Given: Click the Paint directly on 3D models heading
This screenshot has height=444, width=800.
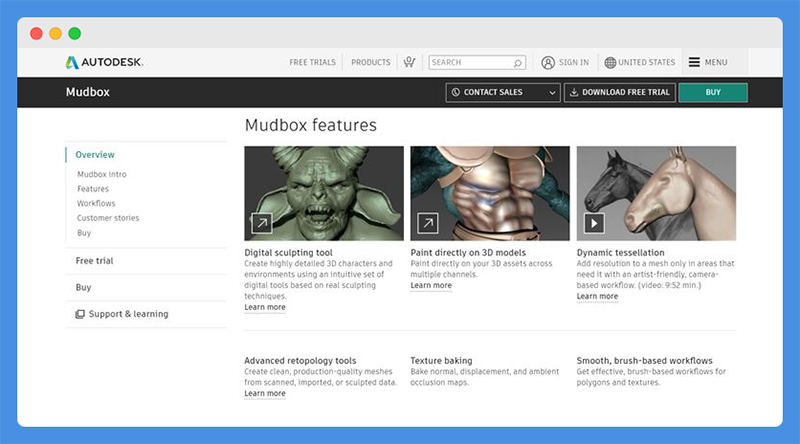Looking at the screenshot, I should click(x=468, y=253).
